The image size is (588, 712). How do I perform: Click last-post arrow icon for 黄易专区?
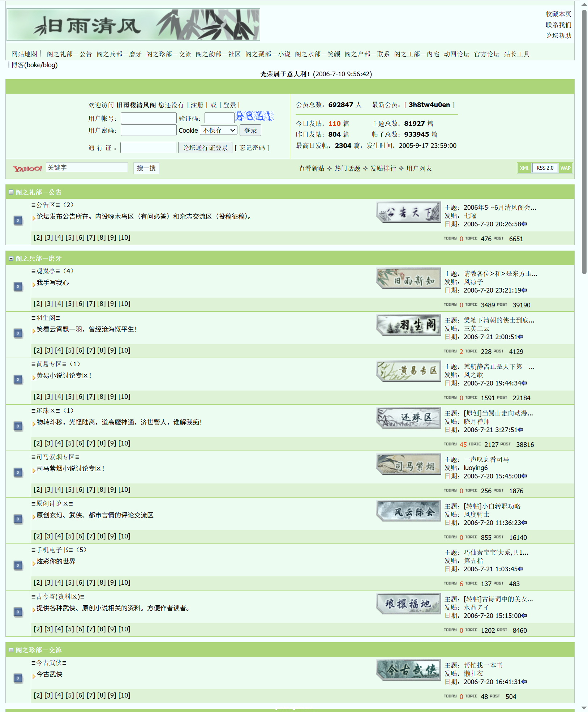(524, 383)
